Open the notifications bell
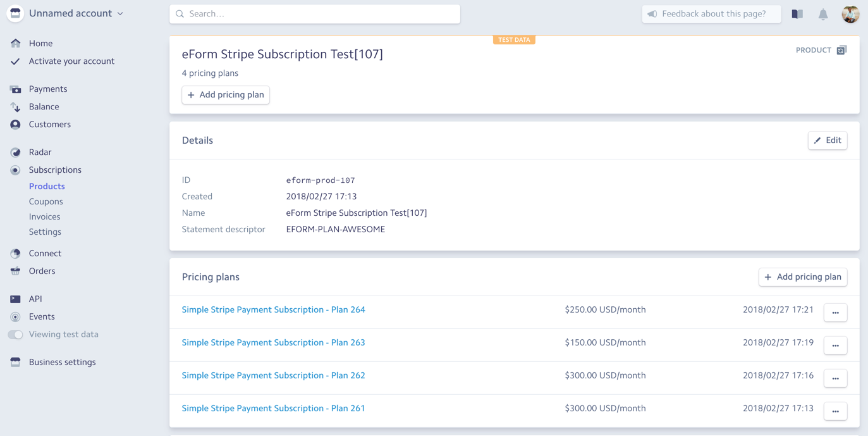 click(x=823, y=14)
